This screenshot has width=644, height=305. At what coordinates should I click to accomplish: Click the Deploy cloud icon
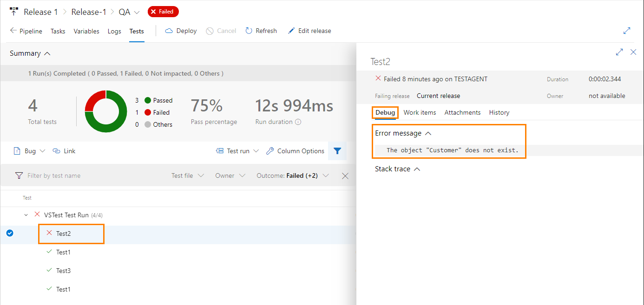(168, 31)
